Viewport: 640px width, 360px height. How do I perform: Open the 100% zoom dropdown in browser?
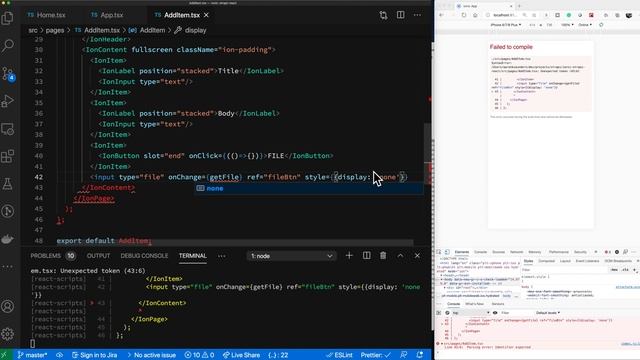click(x=567, y=25)
